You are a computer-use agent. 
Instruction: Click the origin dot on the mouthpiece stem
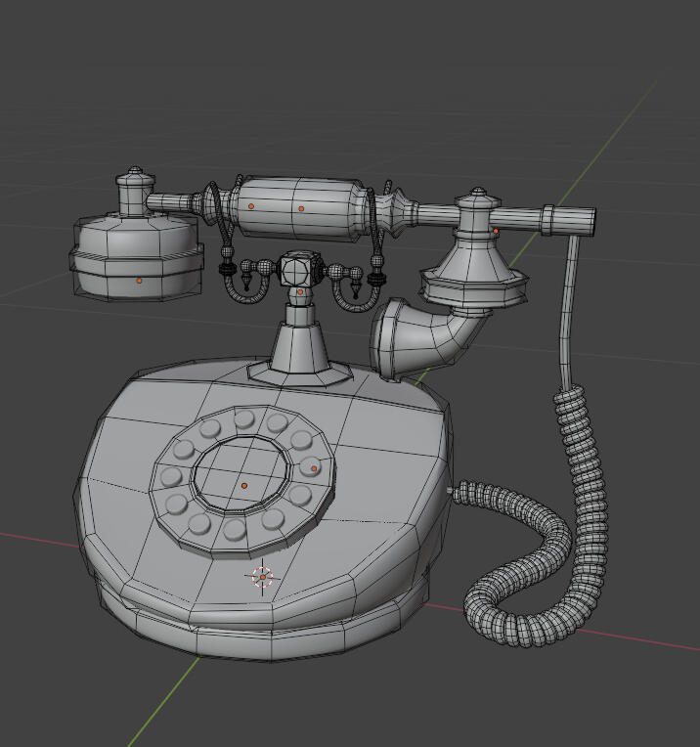click(x=496, y=232)
